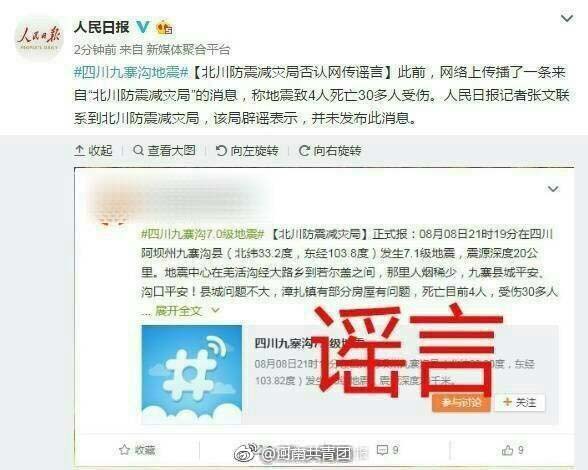This screenshot has height=470, width=588.
Task: Expand full text via 展开全文
Action: [x=178, y=311]
